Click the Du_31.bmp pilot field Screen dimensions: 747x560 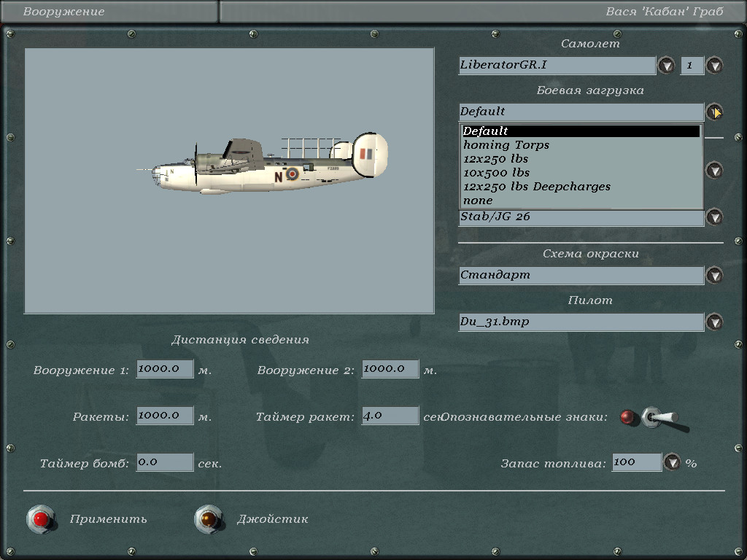coord(581,322)
